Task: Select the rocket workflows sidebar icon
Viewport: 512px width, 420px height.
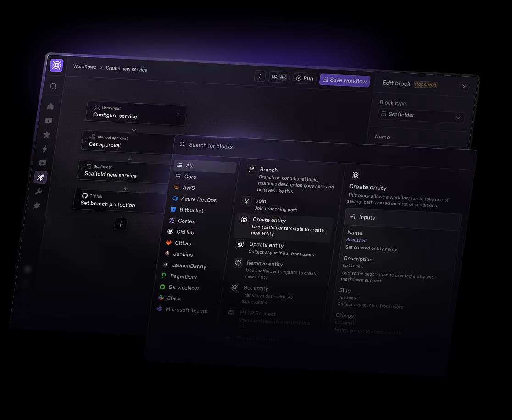Action: pos(40,177)
